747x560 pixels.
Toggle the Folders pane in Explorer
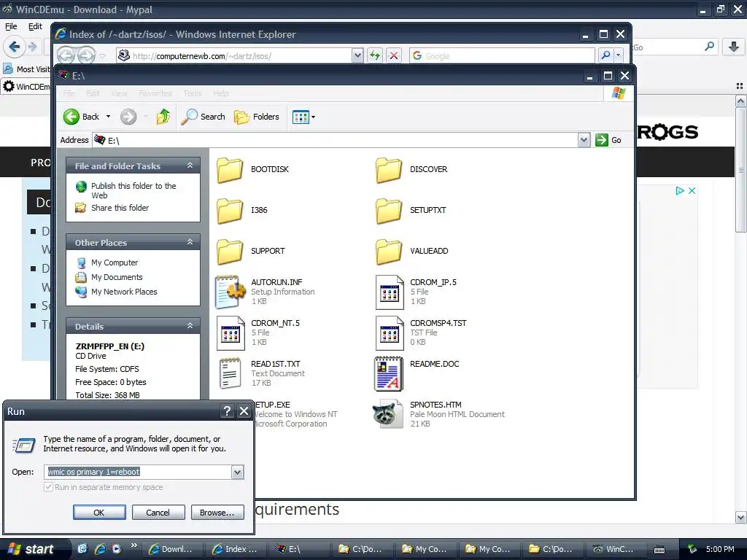point(257,117)
